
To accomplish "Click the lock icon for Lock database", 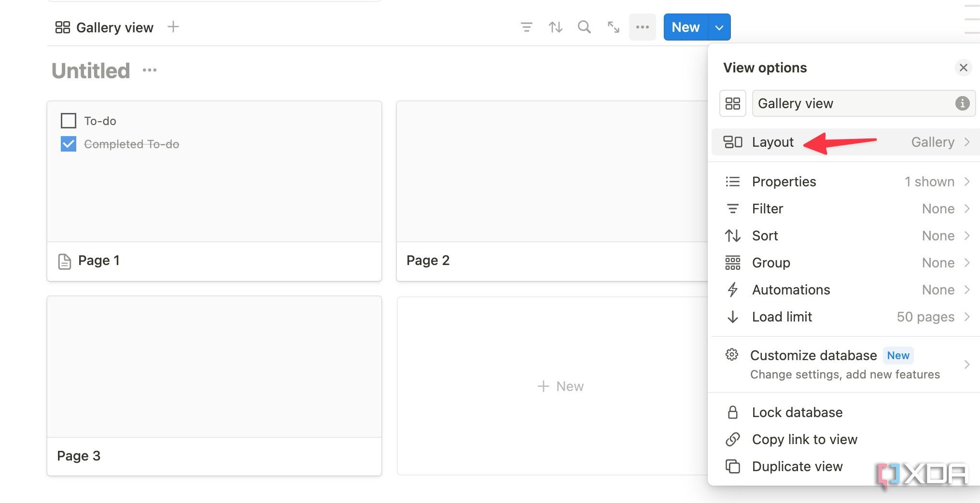I will [733, 412].
